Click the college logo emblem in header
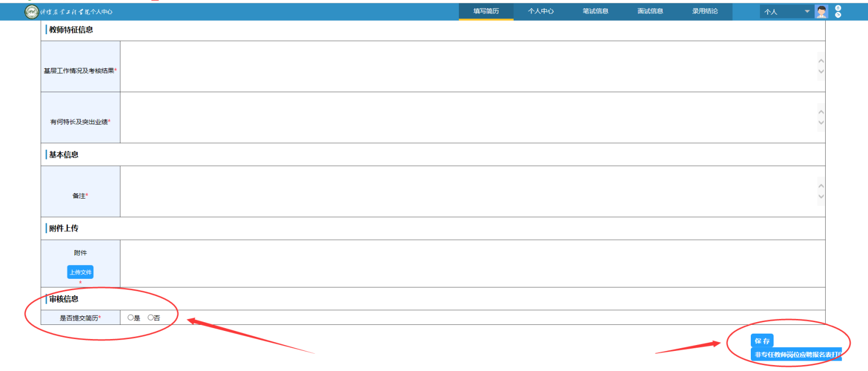Image resolution: width=868 pixels, height=371 pixels. (32, 11)
